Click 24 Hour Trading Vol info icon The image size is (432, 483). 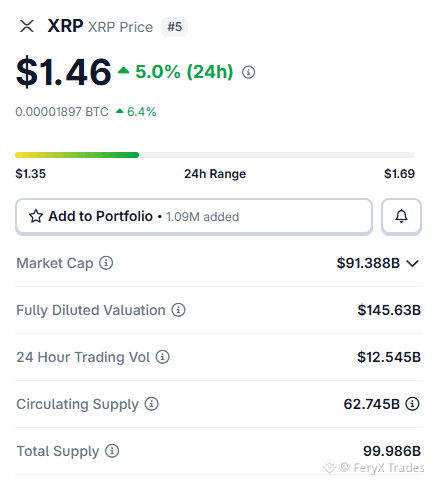tap(163, 357)
